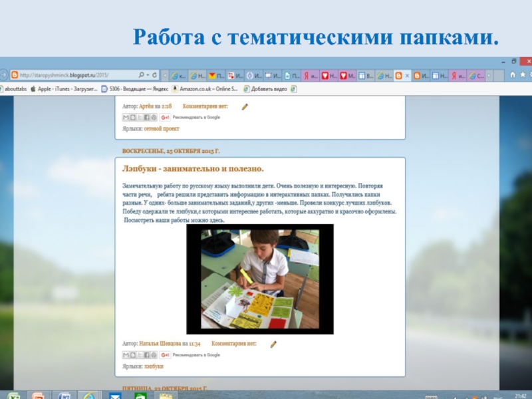The height and width of the screenshot is (399, 532).
Task: Open Word from taskbar
Action: 64,396
